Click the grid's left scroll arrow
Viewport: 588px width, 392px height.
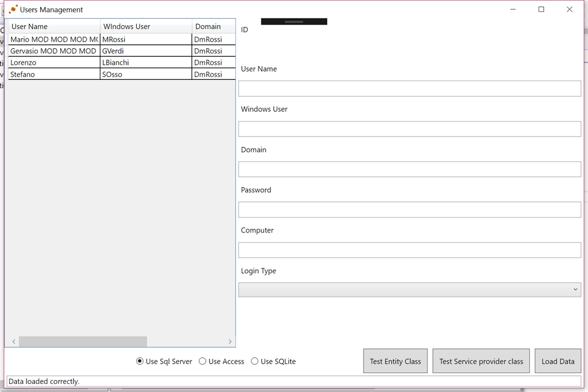click(14, 341)
